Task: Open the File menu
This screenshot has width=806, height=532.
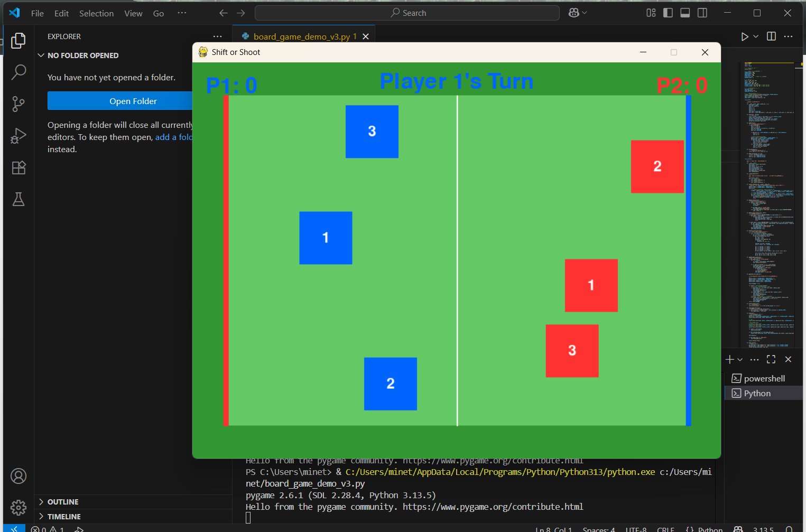Action: point(38,13)
